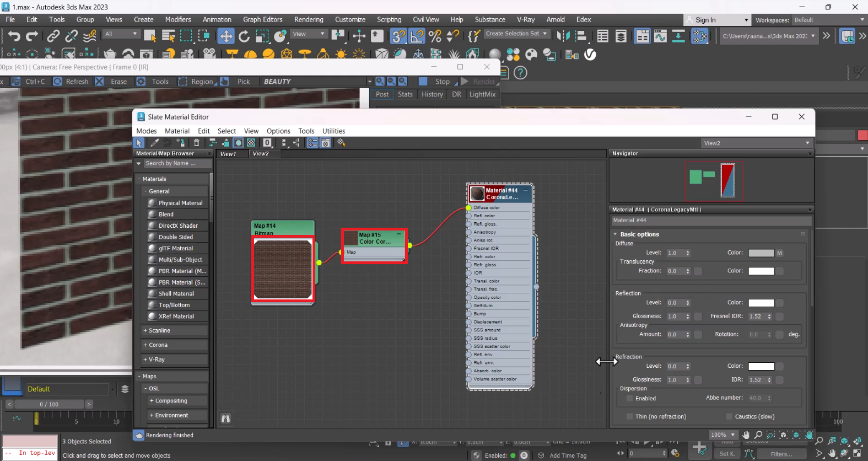Open the Mirror tool

pos(563,36)
